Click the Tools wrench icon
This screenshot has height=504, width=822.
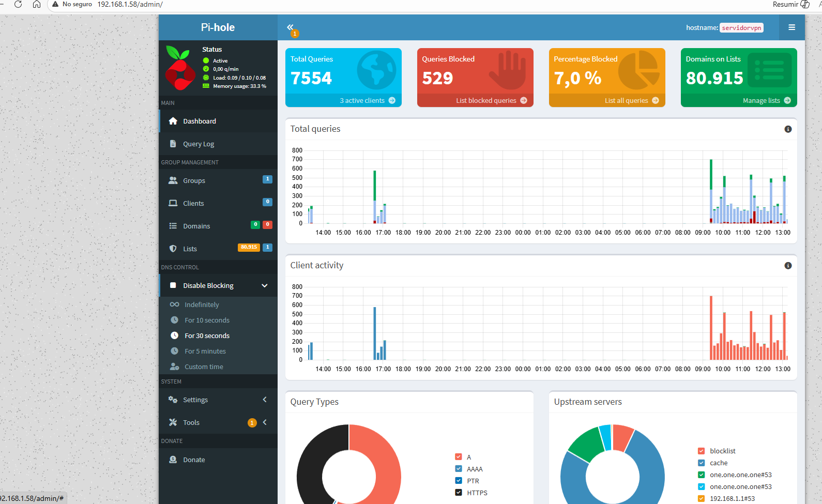coord(173,422)
